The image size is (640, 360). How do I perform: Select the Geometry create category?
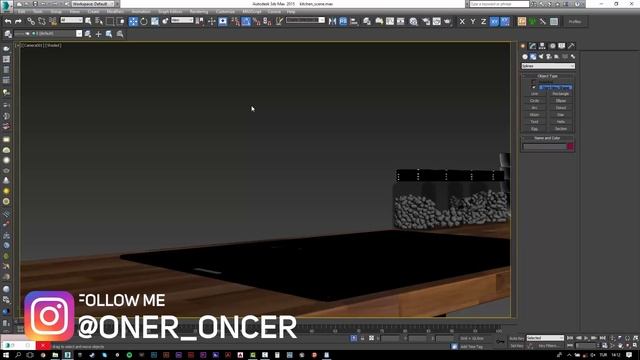point(525,57)
